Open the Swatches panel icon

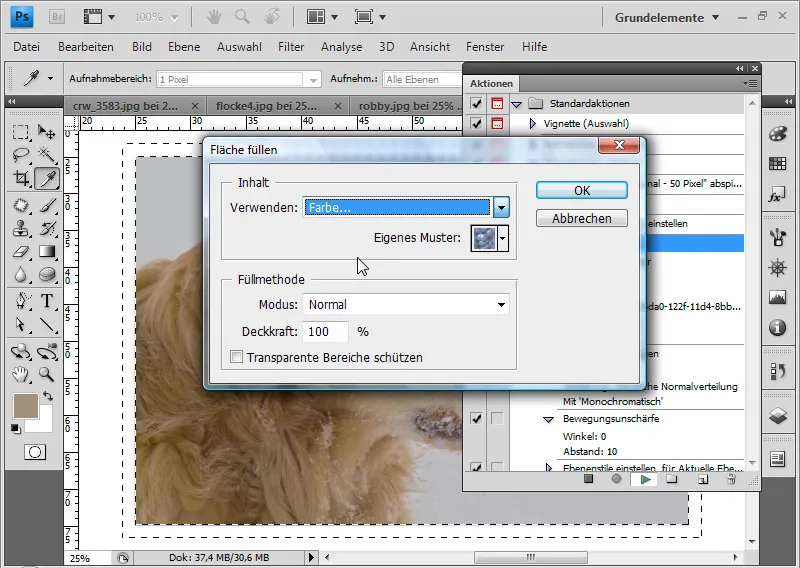point(778,164)
